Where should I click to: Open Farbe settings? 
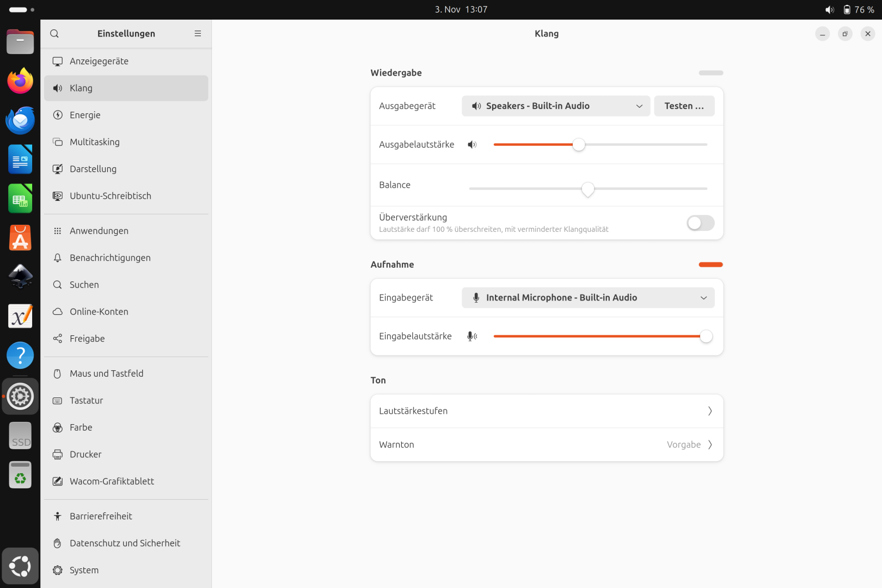[x=126, y=427]
